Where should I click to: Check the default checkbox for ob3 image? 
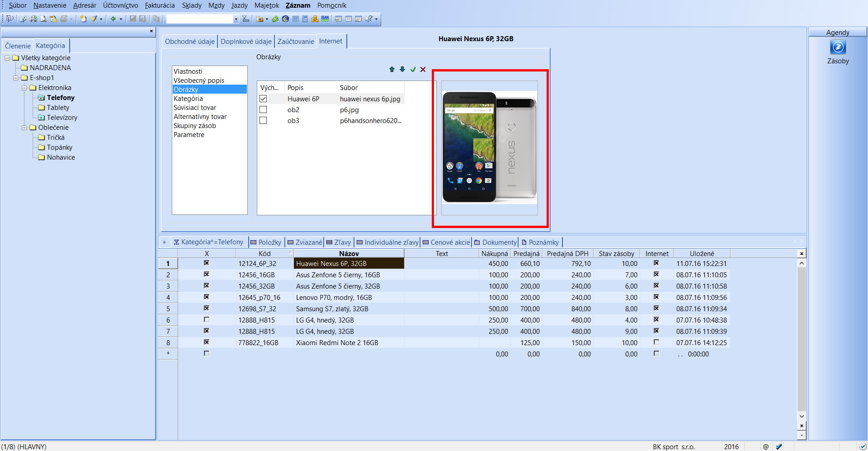263,120
